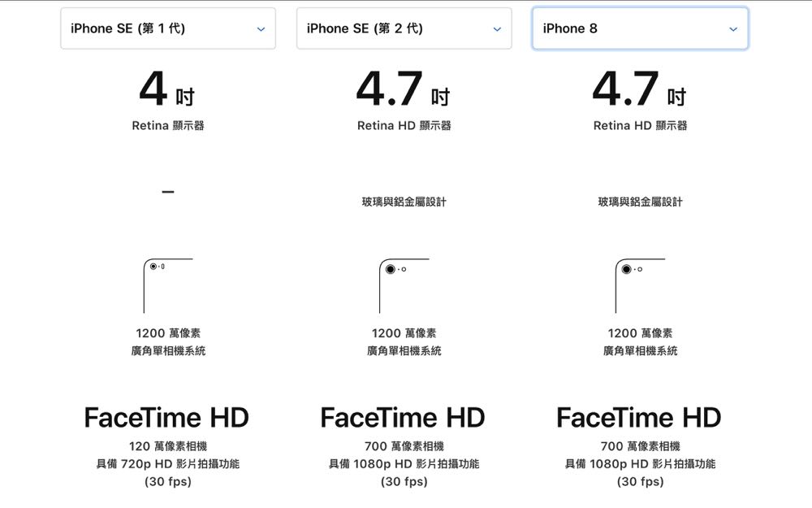Screen dimensions: 812x508
Task: Click "玻璃與鋁金屬設計" text in the middle column
Action: click(404, 202)
